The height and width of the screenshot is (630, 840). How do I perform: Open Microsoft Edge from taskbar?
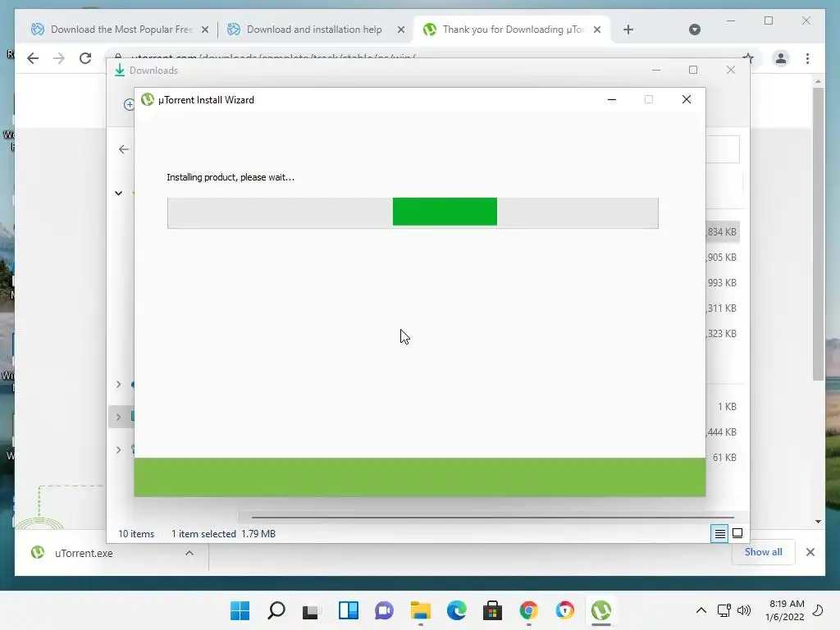pos(456,610)
